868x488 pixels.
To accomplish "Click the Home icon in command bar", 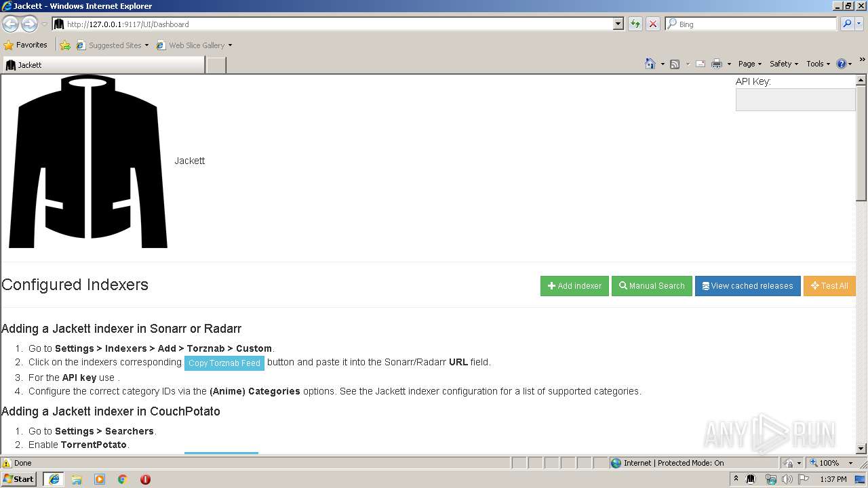I will (x=650, y=64).
